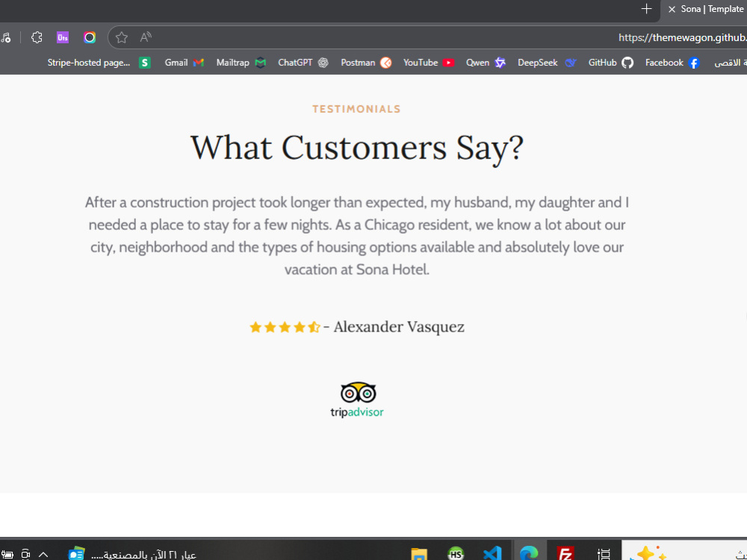
Task: Open the YouTube bookmark
Action: 428,63
